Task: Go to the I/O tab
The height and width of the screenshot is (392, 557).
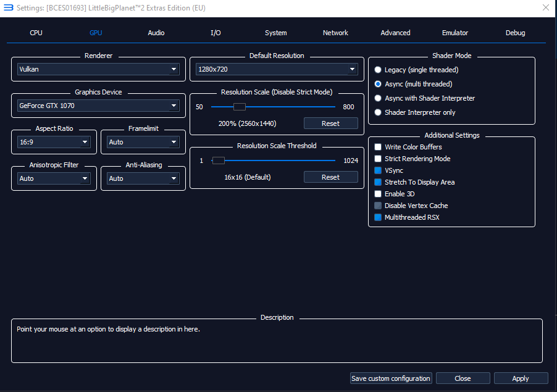Action: click(x=216, y=33)
